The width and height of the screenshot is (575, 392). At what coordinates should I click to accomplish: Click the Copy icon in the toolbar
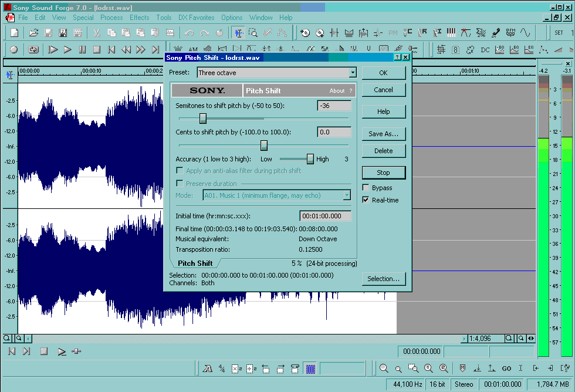111,33
